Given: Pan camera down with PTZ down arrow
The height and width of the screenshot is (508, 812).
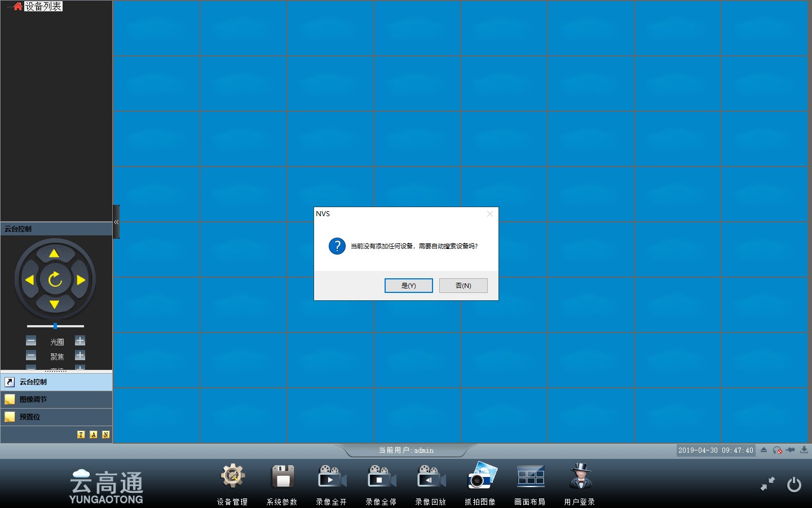Looking at the screenshot, I should pos(54,305).
